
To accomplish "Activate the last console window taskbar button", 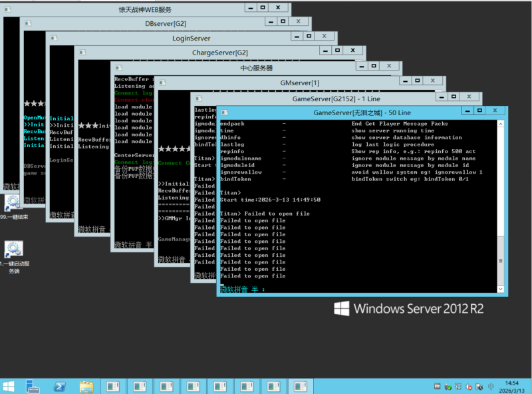I will [x=301, y=386].
